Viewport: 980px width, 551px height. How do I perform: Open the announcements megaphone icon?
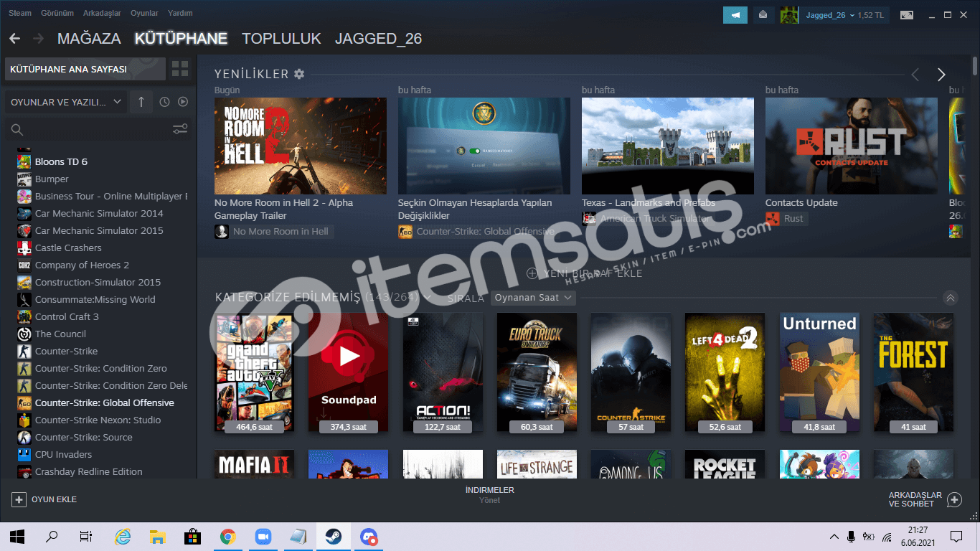click(735, 14)
